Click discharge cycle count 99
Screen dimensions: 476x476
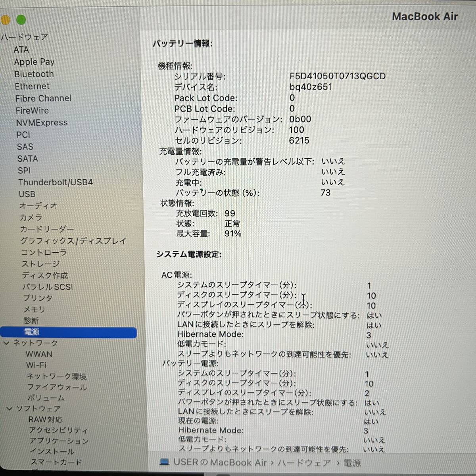point(230,213)
